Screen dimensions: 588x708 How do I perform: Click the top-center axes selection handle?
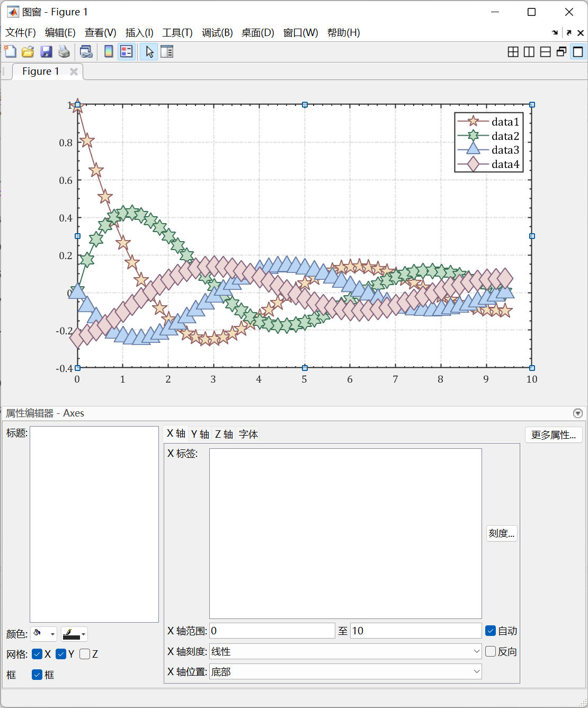pyautogui.click(x=305, y=105)
